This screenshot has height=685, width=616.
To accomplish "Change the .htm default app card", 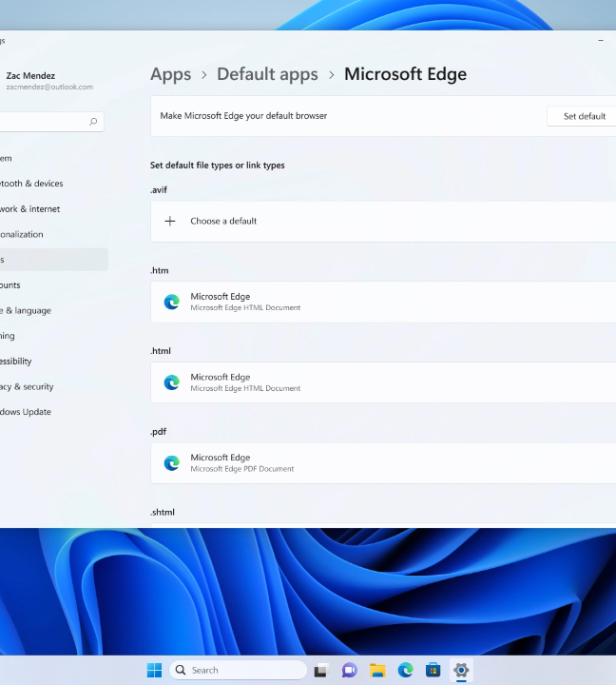I will click(x=383, y=302).
